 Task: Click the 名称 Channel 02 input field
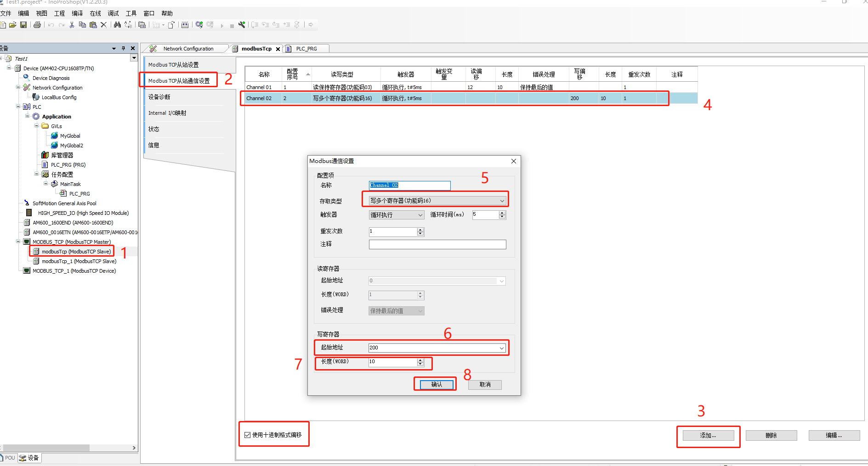point(410,185)
